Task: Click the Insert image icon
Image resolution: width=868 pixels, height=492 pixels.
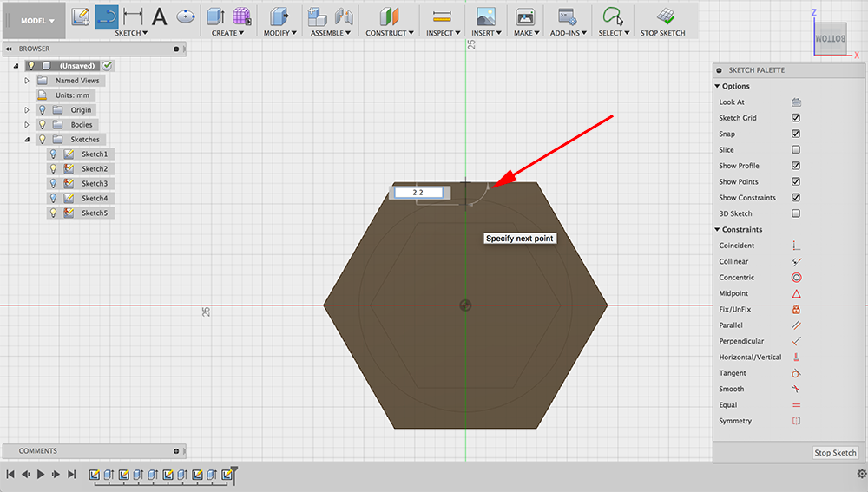Action: tap(486, 16)
